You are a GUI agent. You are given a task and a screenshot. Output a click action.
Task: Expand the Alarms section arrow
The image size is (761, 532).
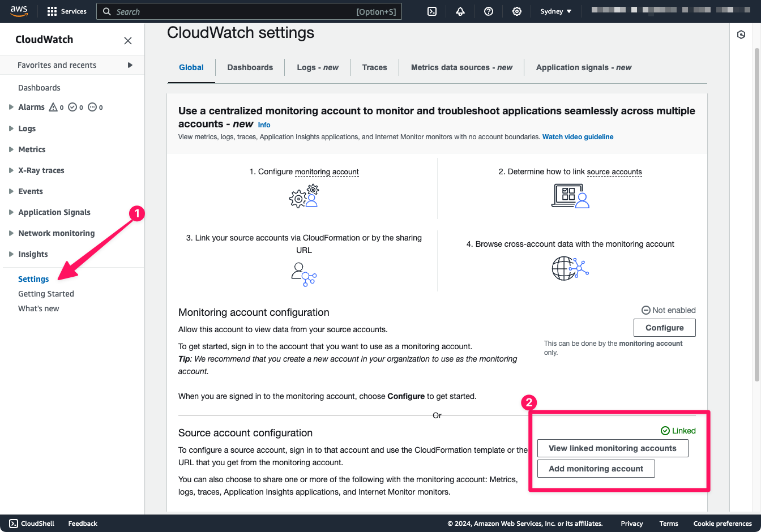11,107
